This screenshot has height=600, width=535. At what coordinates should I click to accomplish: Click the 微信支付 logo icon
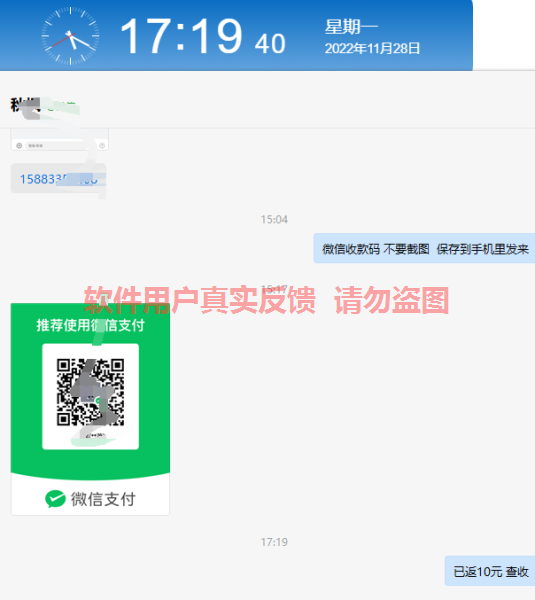click(55, 499)
